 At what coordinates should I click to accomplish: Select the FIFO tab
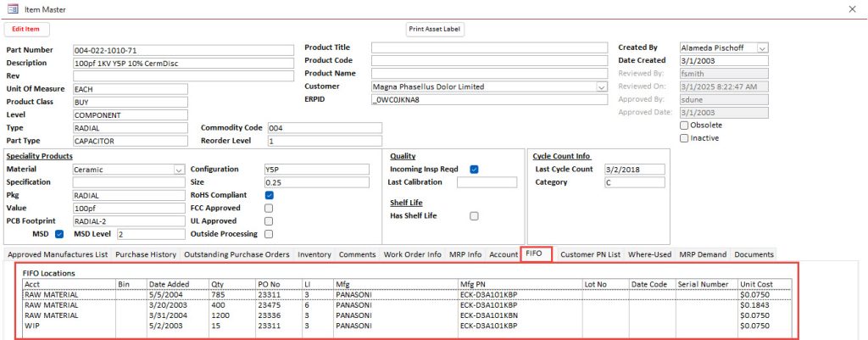pyautogui.click(x=537, y=254)
